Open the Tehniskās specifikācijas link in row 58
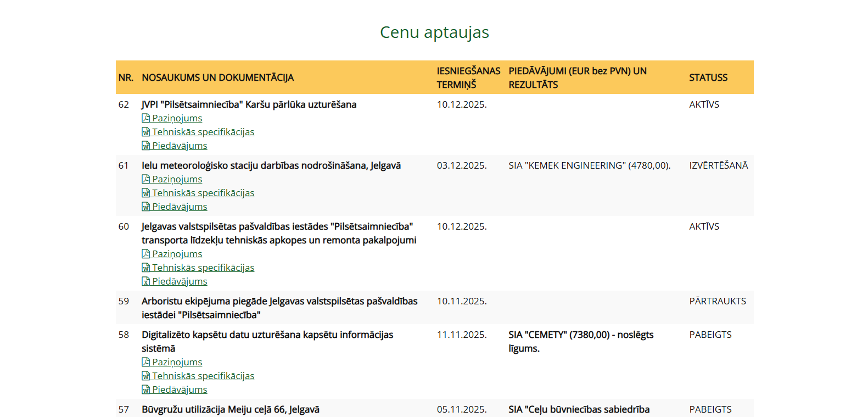Image resolution: width=868 pixels, height=417 pixels. click(x=203, y=376)
